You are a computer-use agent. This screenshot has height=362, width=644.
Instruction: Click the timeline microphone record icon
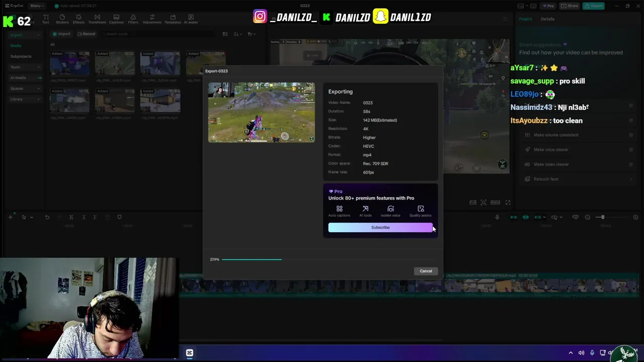click(497, 217)
